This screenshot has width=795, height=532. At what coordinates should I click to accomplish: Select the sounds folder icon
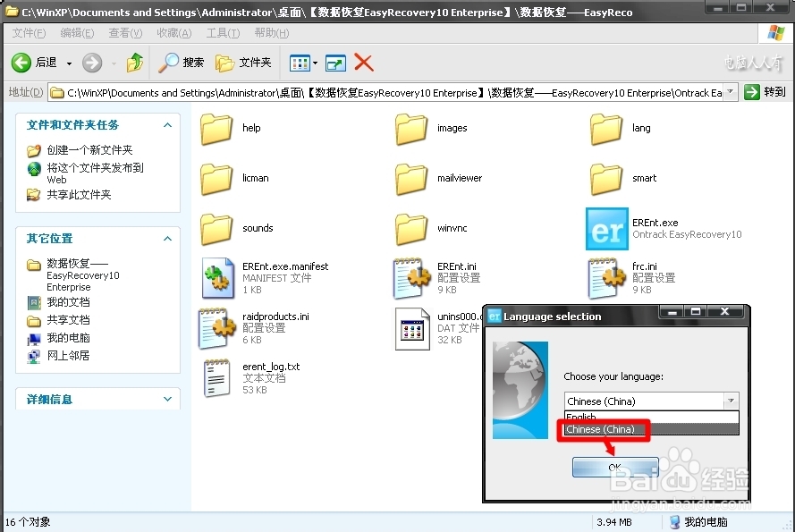point(216,229)
